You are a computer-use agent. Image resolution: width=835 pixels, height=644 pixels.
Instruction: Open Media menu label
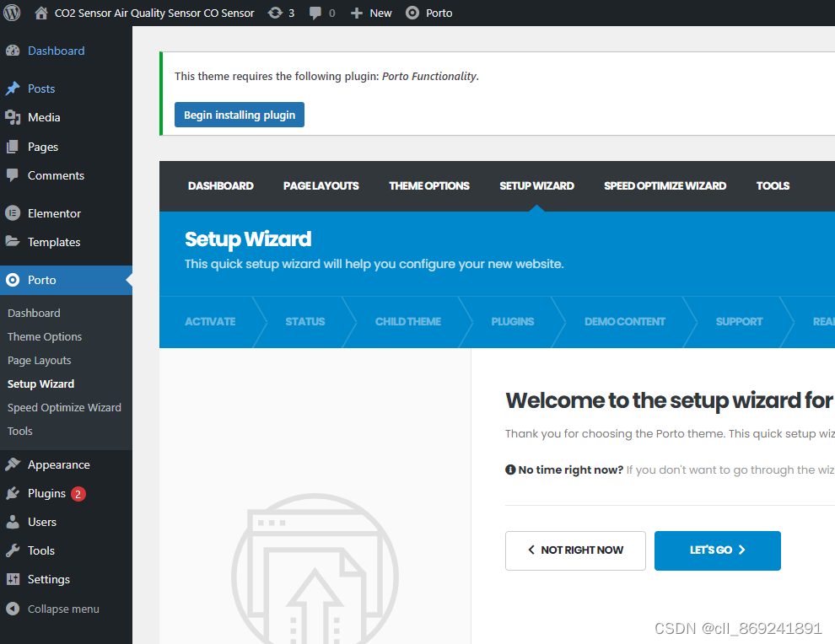pyautogui.click(x=44, y=117)
